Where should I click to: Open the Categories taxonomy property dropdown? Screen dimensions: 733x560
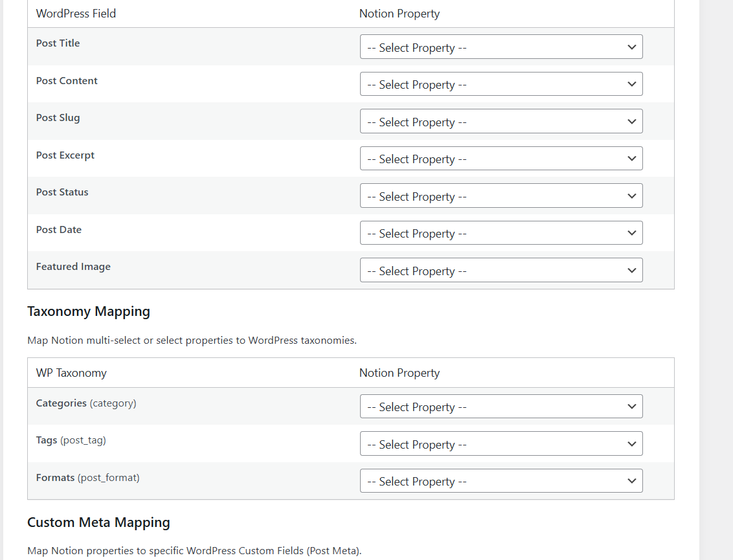point(501,406)
